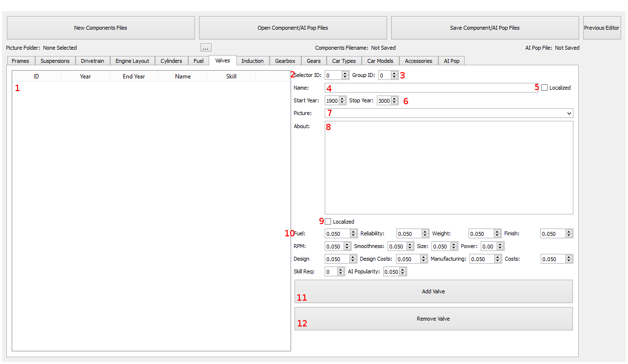The image size is (628, 364).
Task: Click the Remove Valve button
Action: [433, 319]
